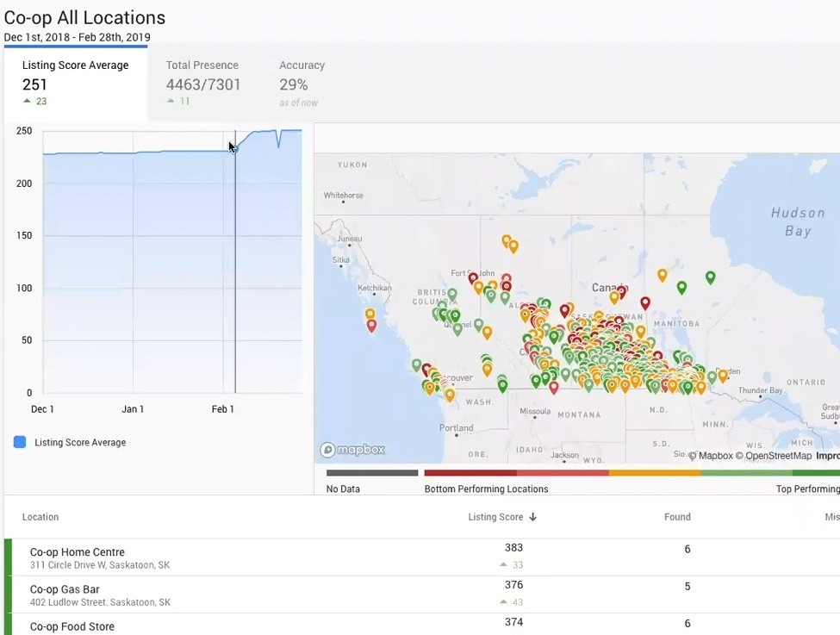
Task: Click the orange legend bar segment
Action: pyautogui.click(x=655, y=473)
